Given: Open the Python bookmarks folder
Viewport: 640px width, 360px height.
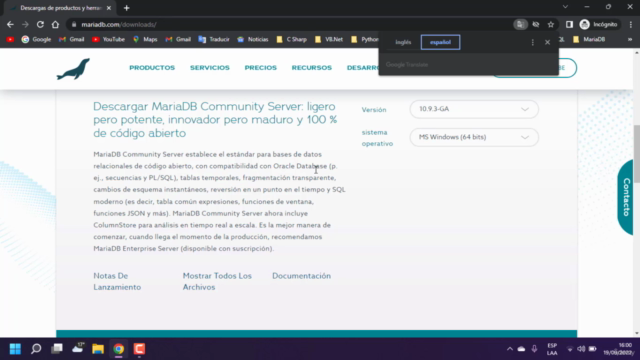Looking at the screenshot, I should tap(364, 39).
